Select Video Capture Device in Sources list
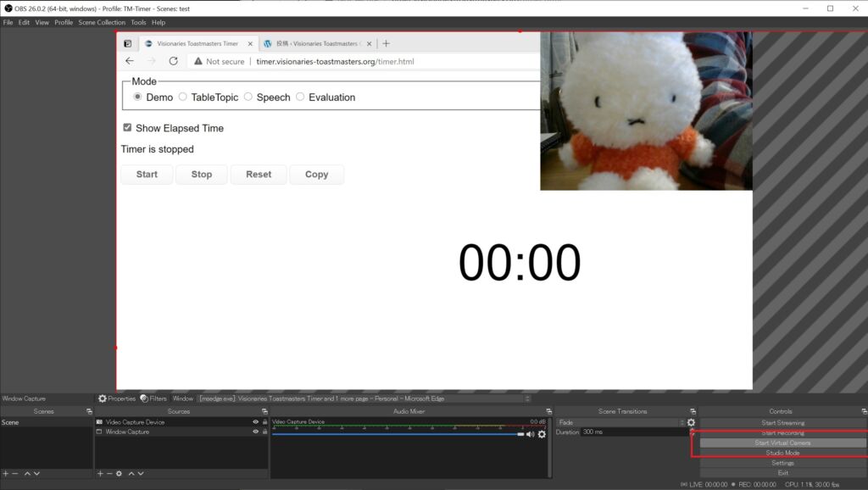Viewport: 868px width, 490px height. click(135, 422)
